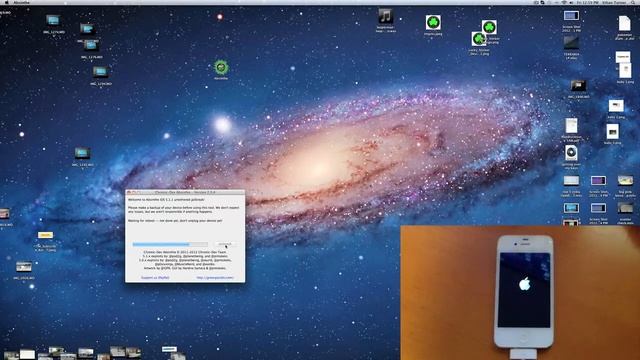This screenshot has width=640, height=360.
Task: Select the shamrock image icon beside the music file
Action: pos(433,22)
